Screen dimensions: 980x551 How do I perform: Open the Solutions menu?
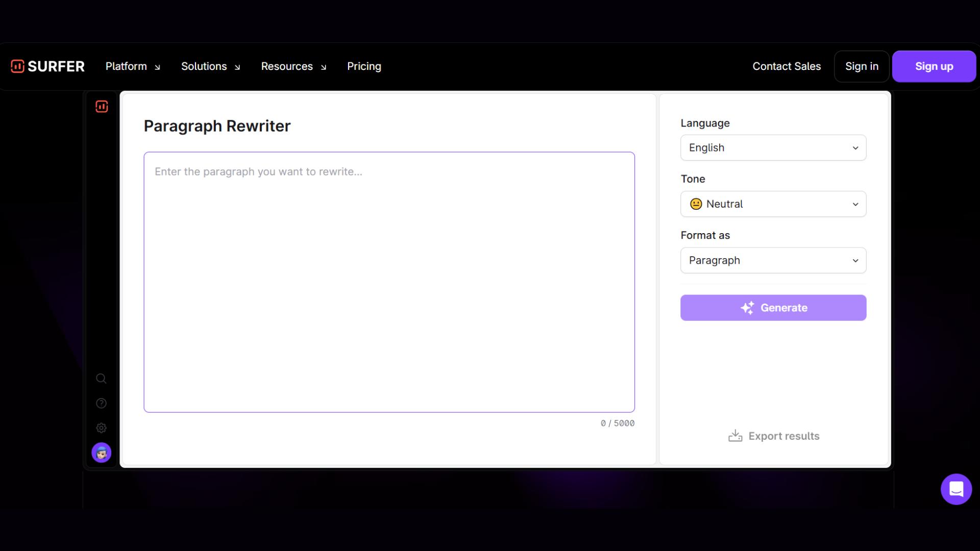pos(210,66)
